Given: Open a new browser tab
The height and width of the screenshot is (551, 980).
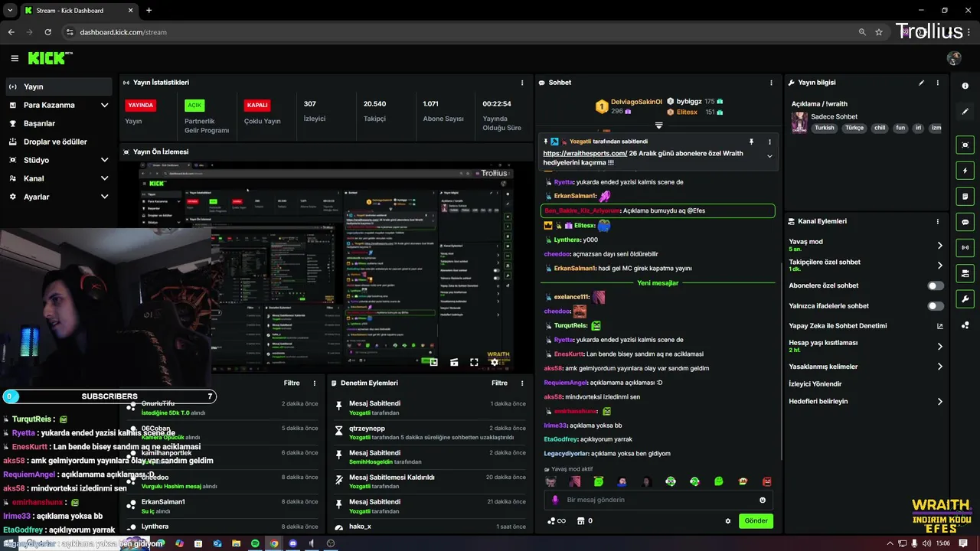Looking at the screenshot, I should click(149, 11).
